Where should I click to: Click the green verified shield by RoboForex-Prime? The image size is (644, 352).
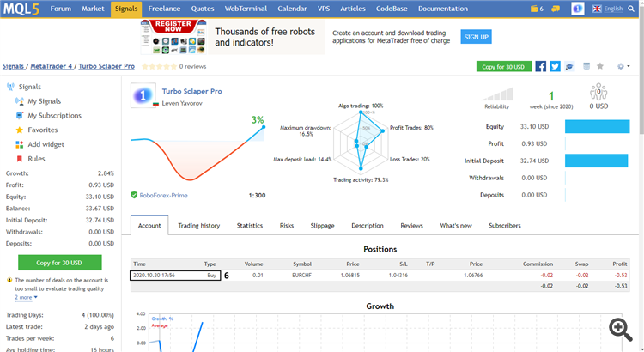(x=134, y=195)
